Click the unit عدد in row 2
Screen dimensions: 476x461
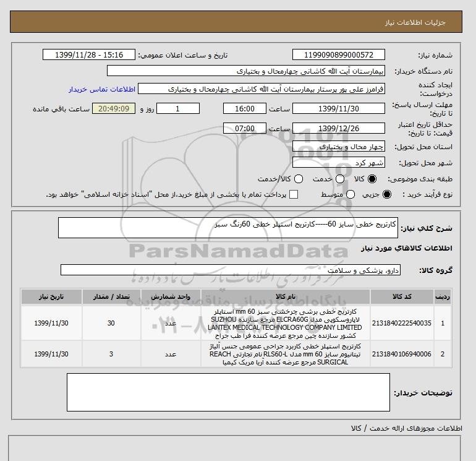click(x=171, y=354)
